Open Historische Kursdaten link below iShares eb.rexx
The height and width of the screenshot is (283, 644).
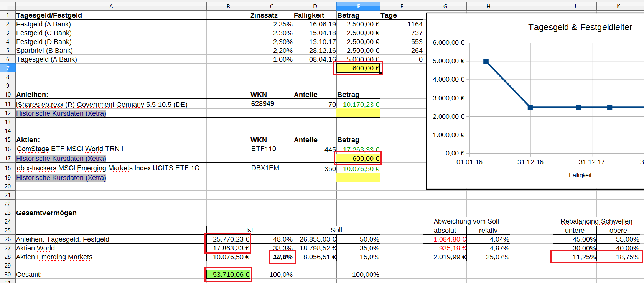click(x=61, y=113)
